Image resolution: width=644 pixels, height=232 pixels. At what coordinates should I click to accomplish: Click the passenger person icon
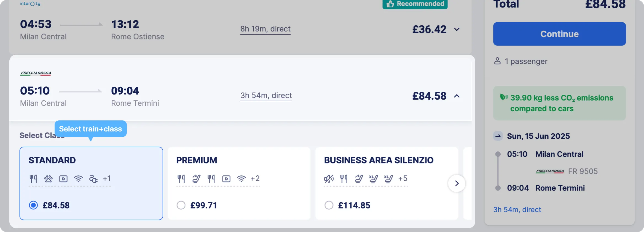[x=497, y=61]
